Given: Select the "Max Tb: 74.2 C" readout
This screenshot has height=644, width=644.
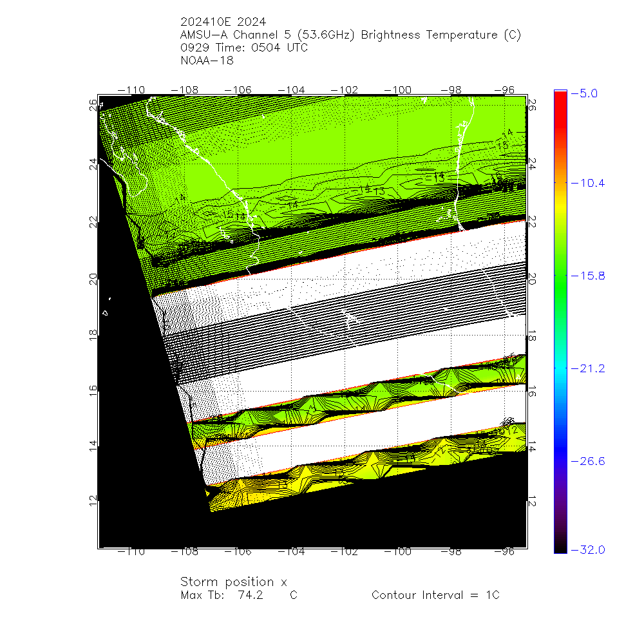Looking at the screenshot, I should (x=238, y=595).
